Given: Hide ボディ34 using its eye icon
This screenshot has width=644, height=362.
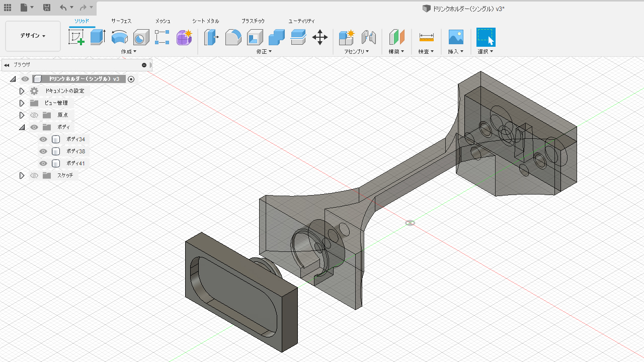Looking at the screenshot, I should tap(43, 139).
